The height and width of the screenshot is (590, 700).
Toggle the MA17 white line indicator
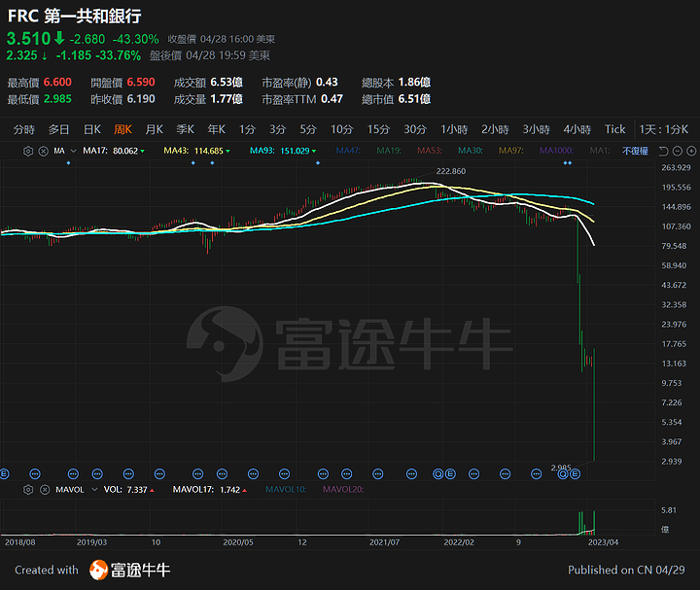click(x=114, y=151)
